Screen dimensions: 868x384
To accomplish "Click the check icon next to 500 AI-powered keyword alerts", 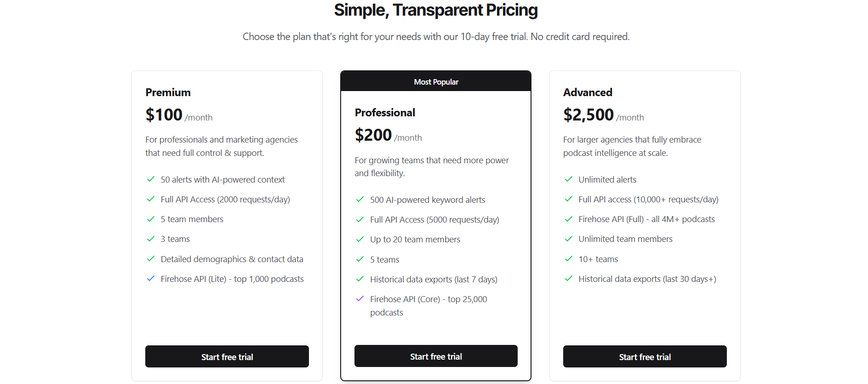I will tap(360, 200).
